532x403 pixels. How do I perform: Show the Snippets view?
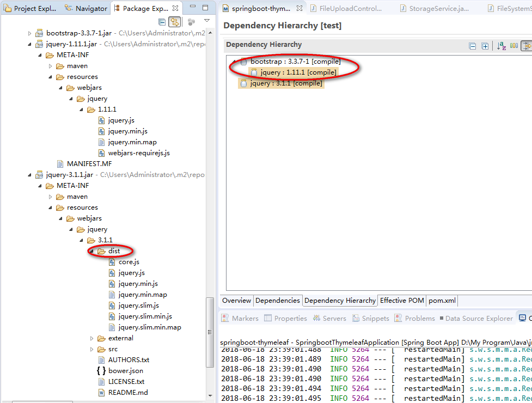[x=371, y=318]
